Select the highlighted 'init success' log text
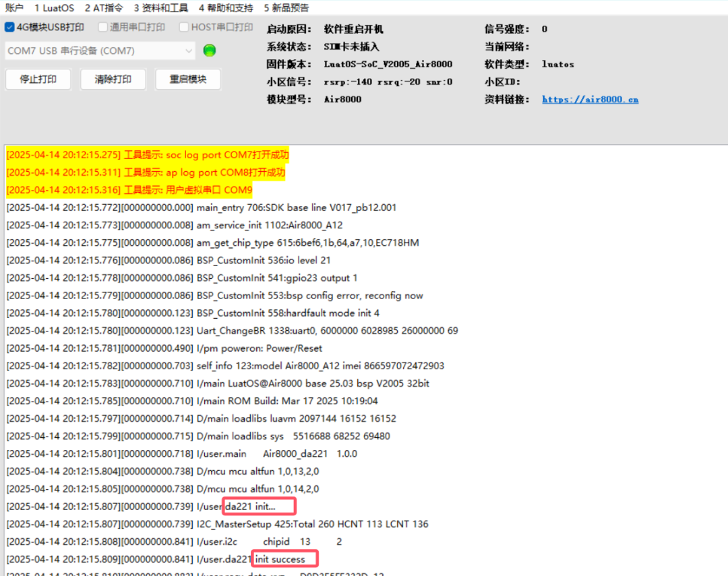 point(284,558)
